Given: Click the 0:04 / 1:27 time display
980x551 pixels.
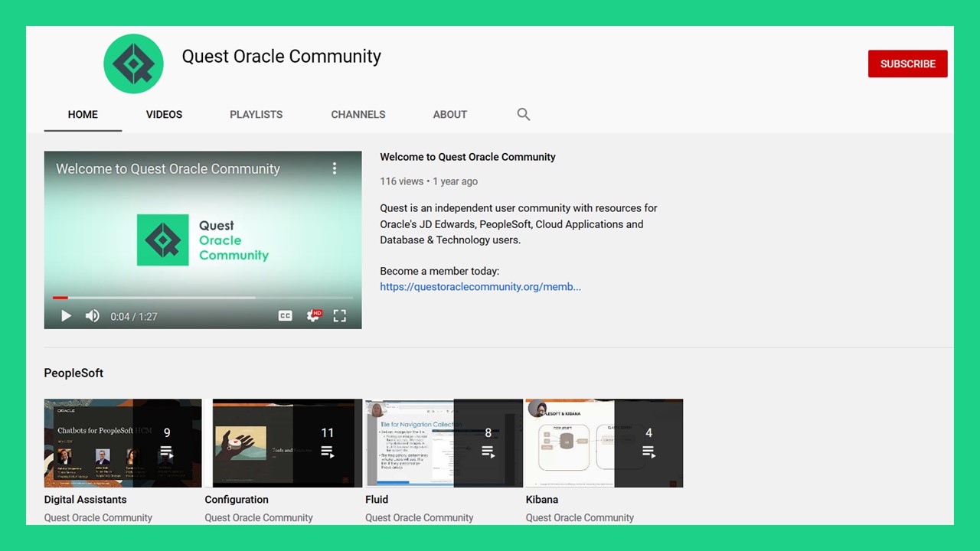Looking at the screenshot, I should tap(134, 316).
